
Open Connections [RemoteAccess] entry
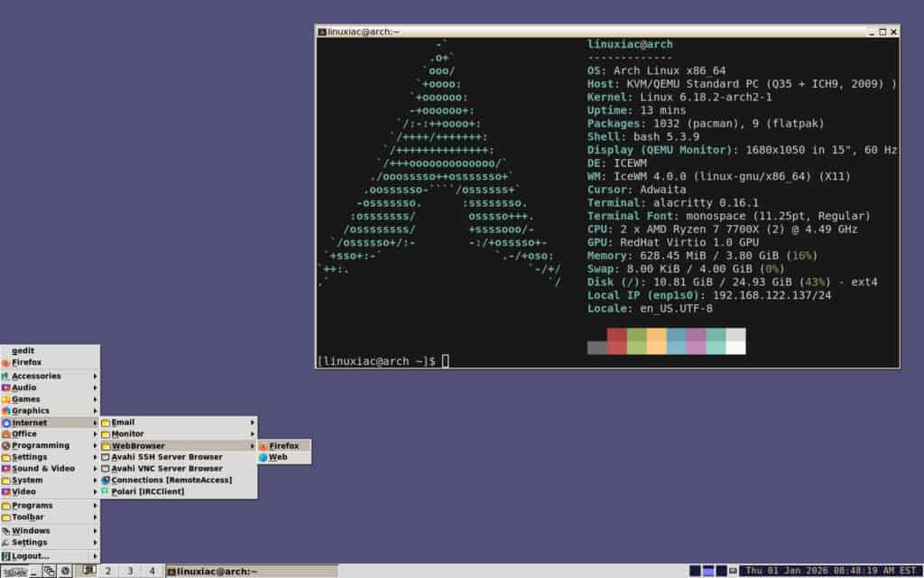167,480
